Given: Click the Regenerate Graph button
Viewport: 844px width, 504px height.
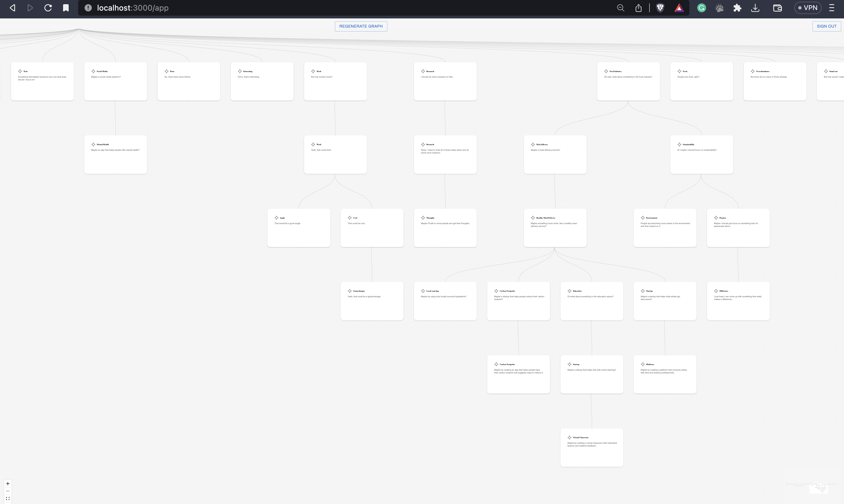Looking at the screenshot, I should pos(361,26).
